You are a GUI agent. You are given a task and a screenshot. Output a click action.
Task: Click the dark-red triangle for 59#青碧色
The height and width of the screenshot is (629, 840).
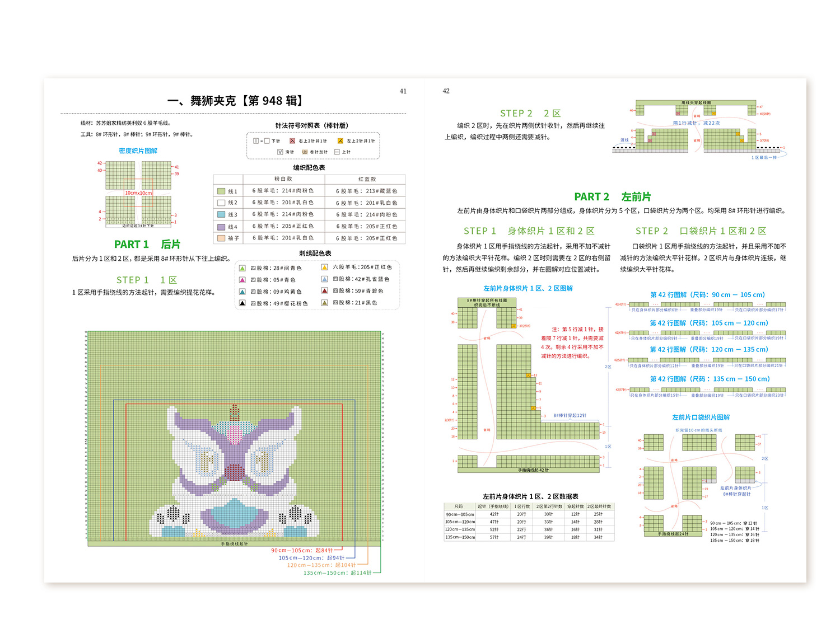tap(324, 291)
